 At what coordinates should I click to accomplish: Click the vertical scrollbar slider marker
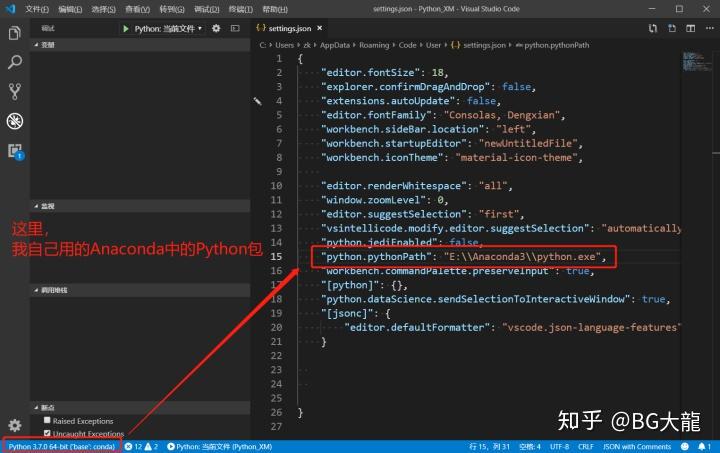coord(716,152)
